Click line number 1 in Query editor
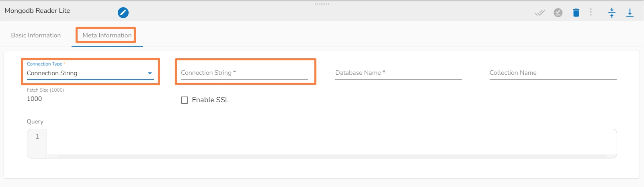Screen dimensions: 644x187 37,137
